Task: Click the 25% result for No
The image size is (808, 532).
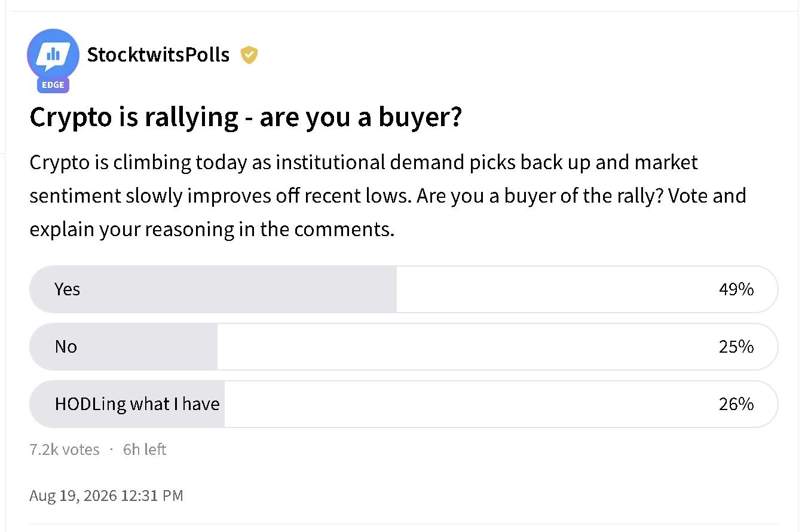Action: coord(736,347)
